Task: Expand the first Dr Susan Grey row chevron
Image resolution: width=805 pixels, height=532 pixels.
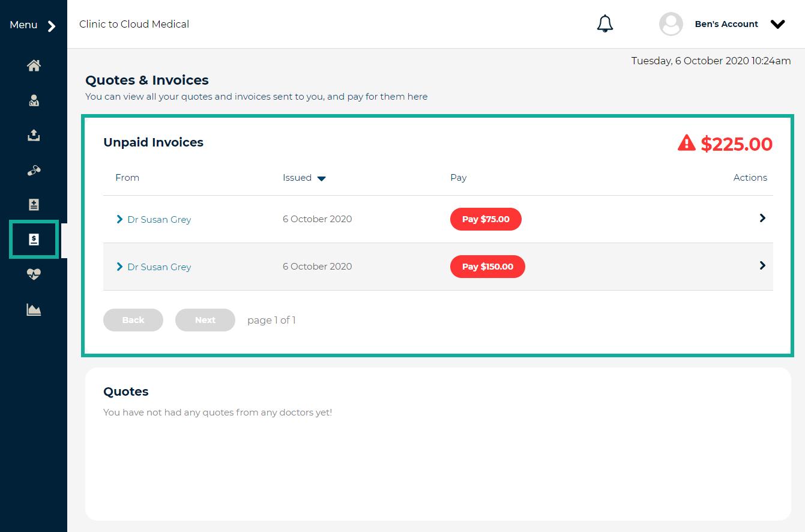Action: [119, 219]
